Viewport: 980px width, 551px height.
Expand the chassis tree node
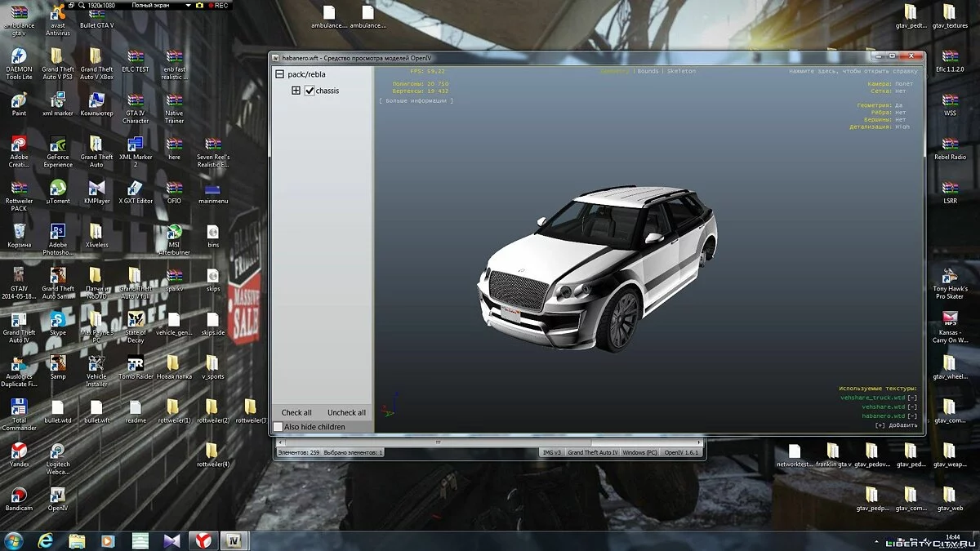296,91
